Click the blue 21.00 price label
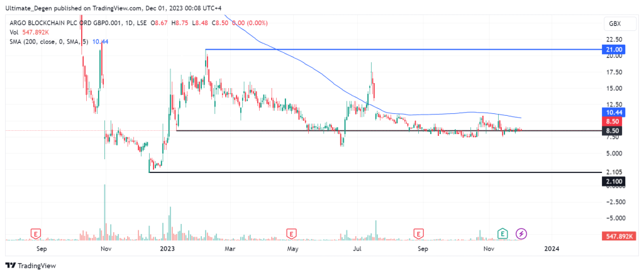 coord(613,49)
